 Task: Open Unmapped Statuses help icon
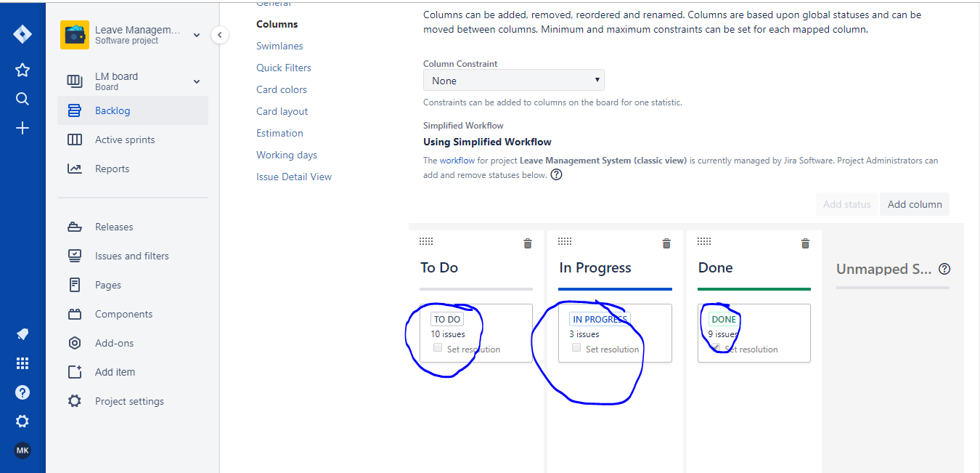tap(944, 268)
